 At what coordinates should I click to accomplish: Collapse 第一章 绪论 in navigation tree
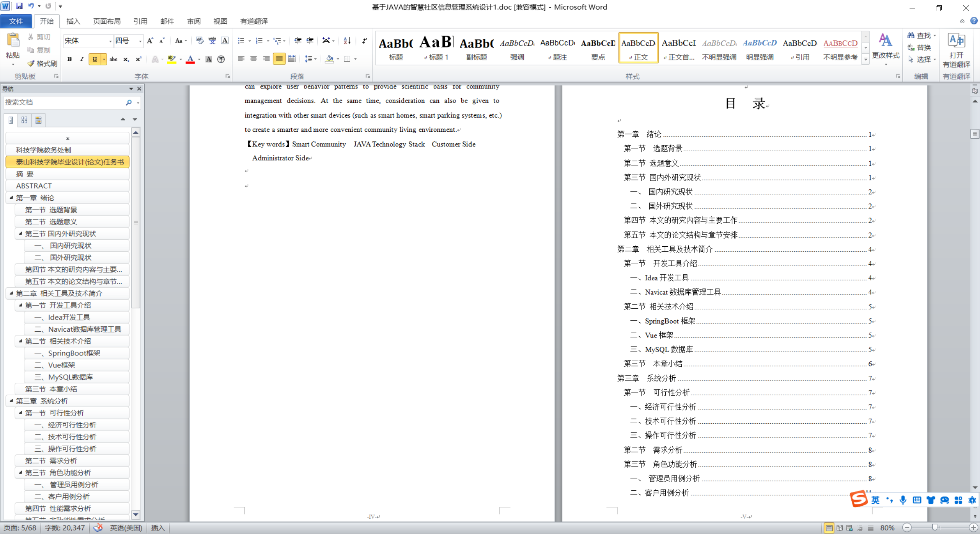pyautogui.click(x=11, y=198)
